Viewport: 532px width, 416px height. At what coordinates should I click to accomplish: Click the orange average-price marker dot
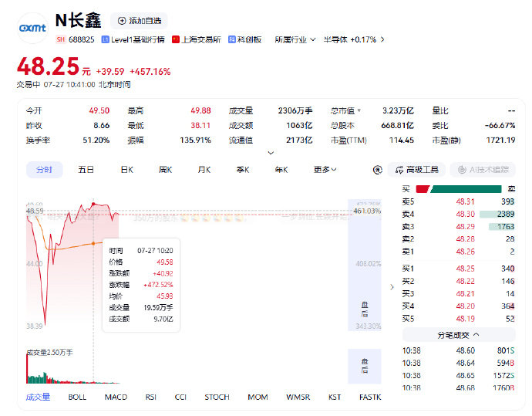93,244
